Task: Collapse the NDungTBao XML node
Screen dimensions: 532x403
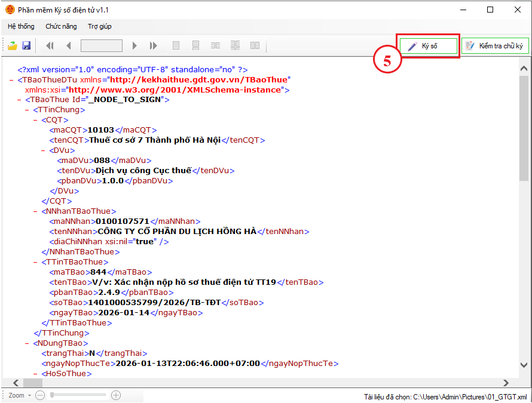Action: click(x=27, y=343)
